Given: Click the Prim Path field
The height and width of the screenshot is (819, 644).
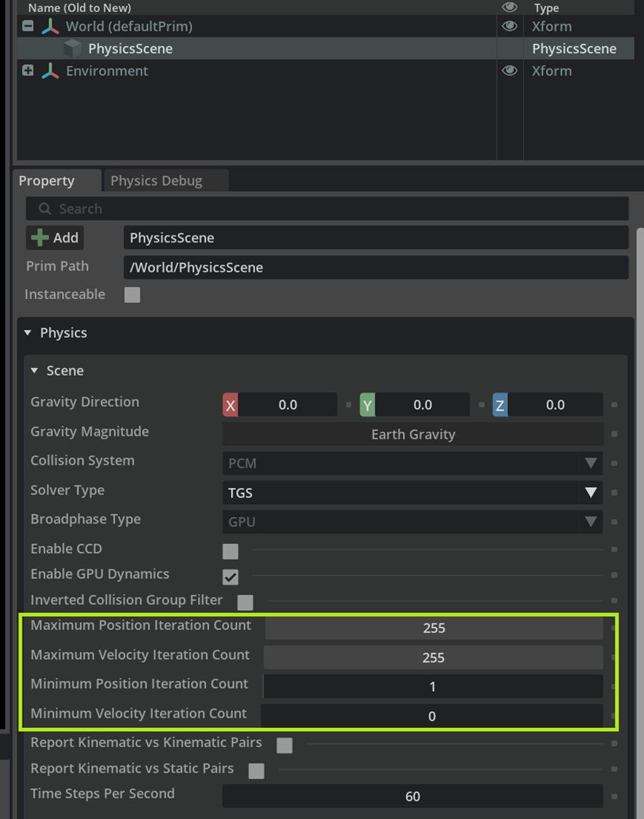Looking at the screenshot, I should click(376, 267).
